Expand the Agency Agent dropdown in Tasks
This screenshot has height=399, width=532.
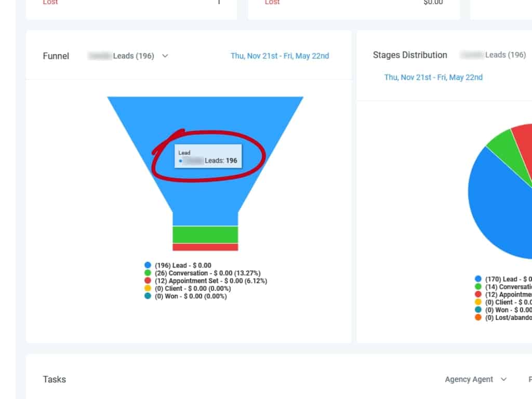(475, 379)
